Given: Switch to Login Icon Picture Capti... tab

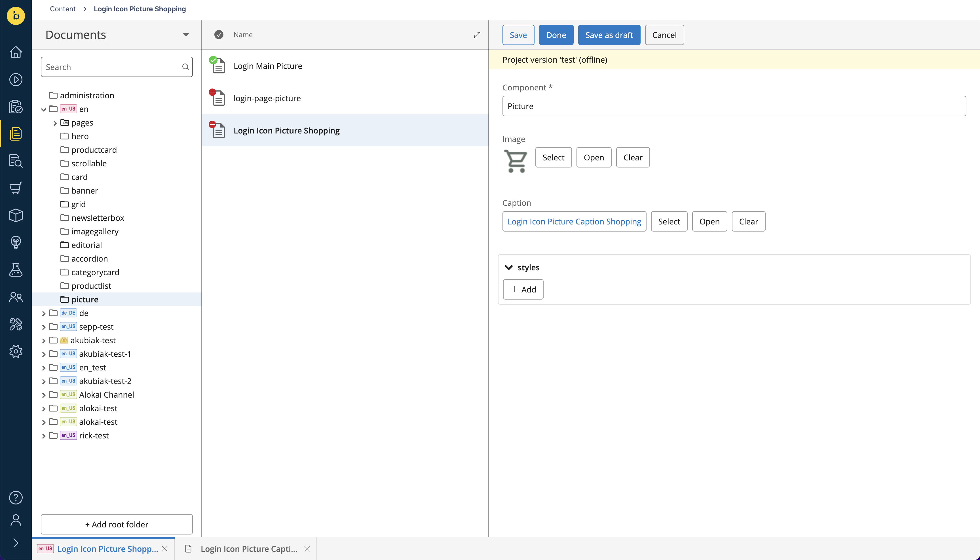Looking at the screenshot, I should click(249, 549).
